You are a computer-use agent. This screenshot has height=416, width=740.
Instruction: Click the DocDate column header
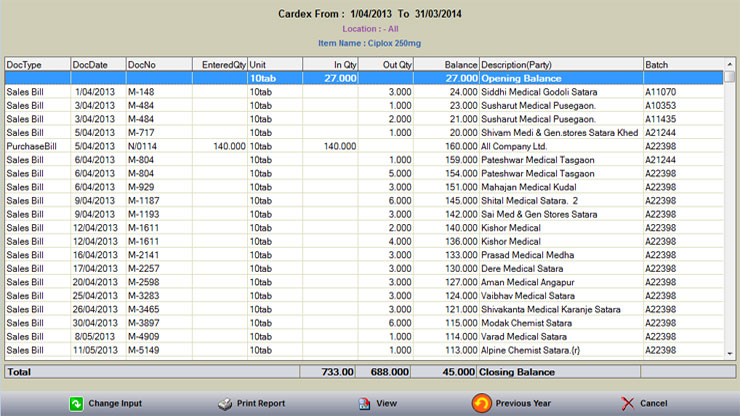98,64
